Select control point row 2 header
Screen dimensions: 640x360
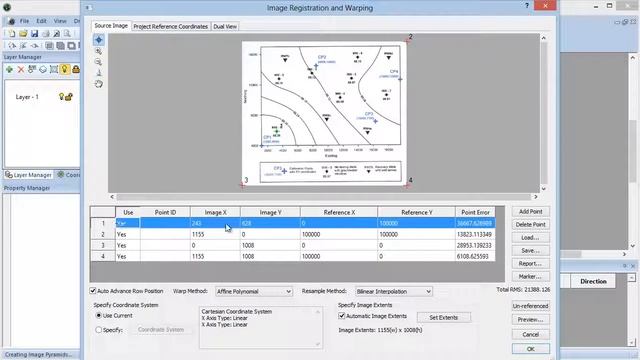103,234
